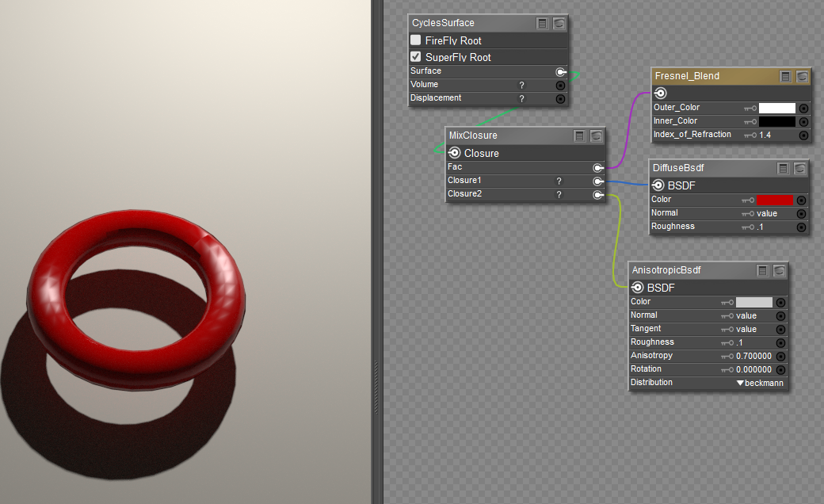Click the Closure2 connector plug
824x504 pixels.
(x=598, y=195)
